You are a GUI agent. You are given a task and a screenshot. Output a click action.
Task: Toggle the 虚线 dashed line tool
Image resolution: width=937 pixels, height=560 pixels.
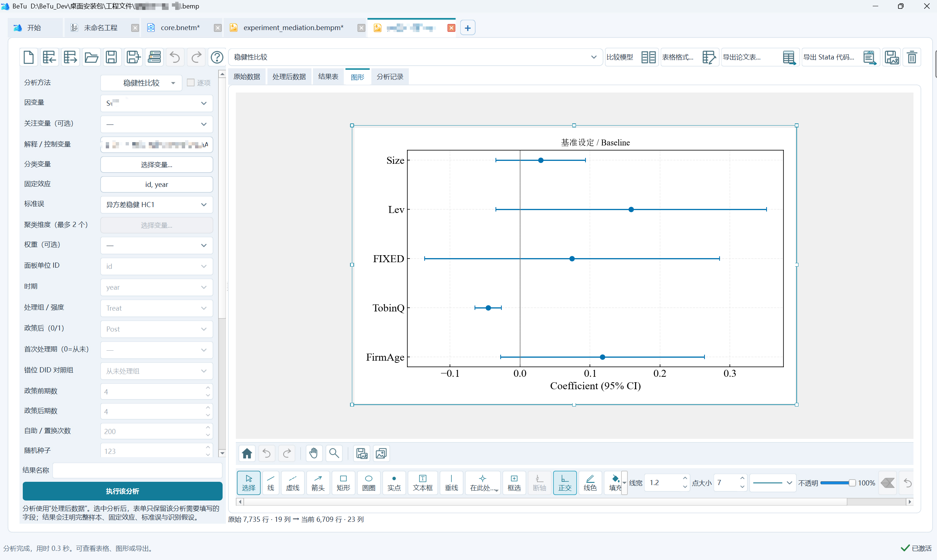[x=292, y=483]
